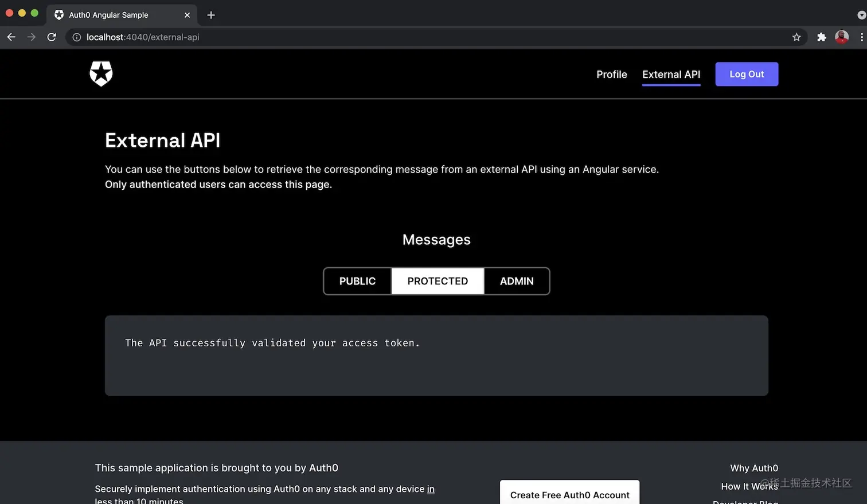Select the PROTECTED message option

click(437, 281)
